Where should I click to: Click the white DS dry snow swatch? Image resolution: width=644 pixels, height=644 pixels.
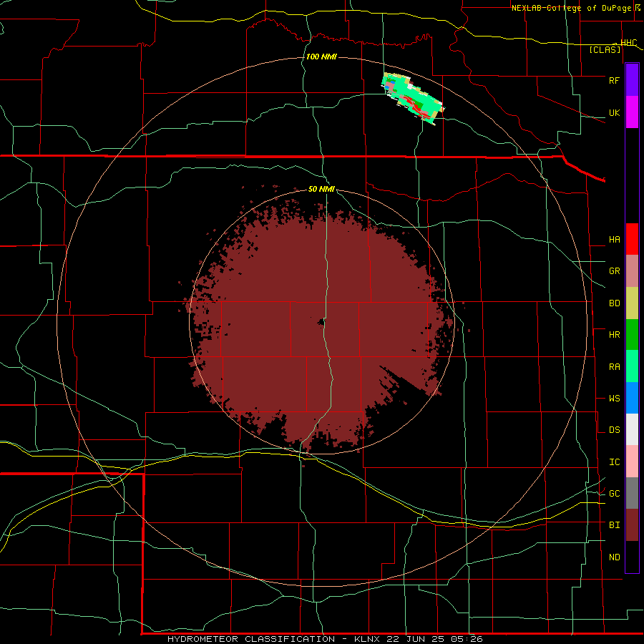pos(632,429)
